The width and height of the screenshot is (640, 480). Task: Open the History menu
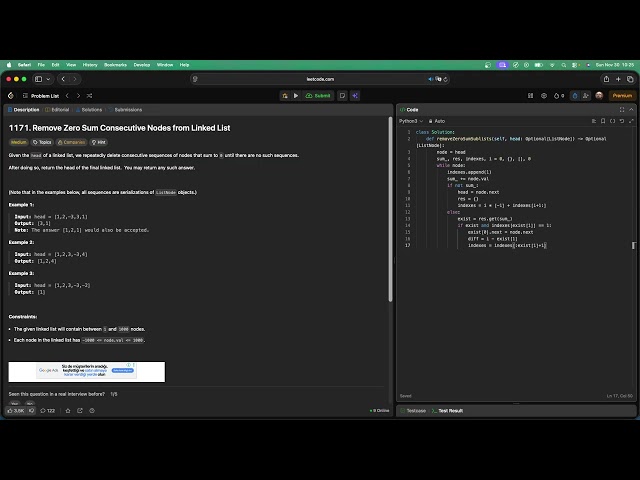[x=90, y=65]
